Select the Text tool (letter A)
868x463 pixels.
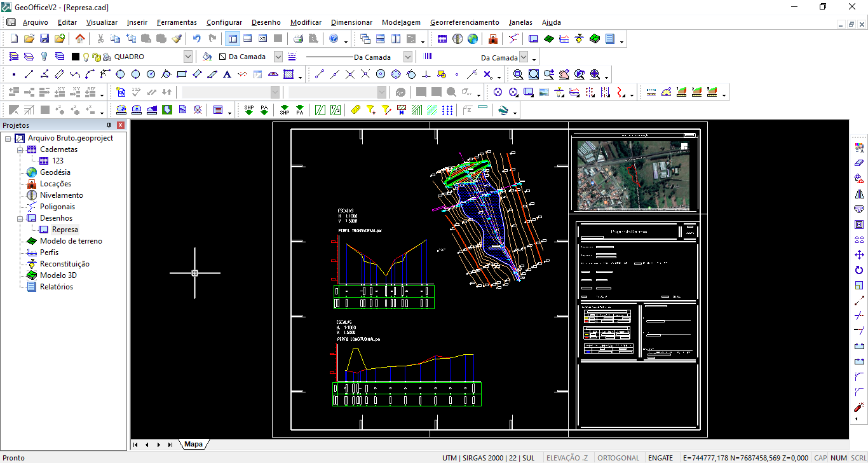227,74
